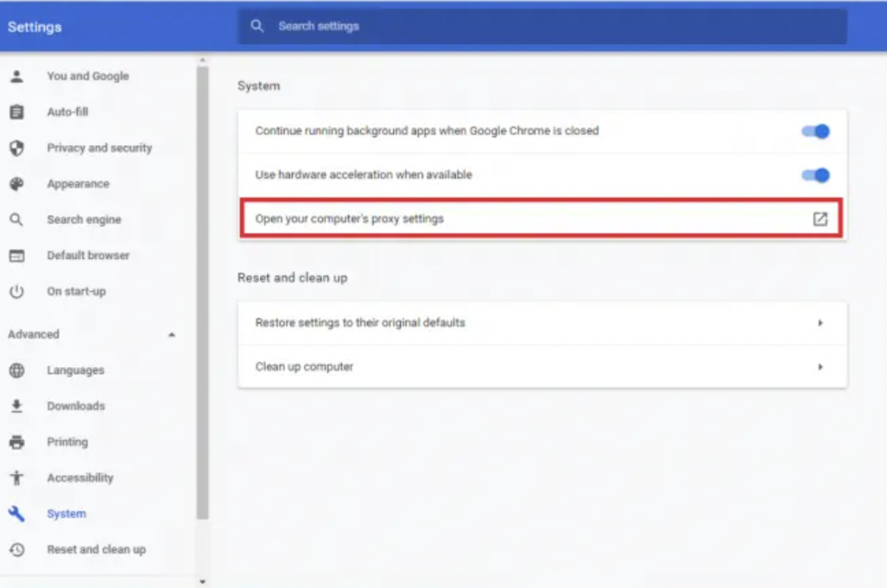Click the sidebar scroll up arrow

tap(203, 60)
